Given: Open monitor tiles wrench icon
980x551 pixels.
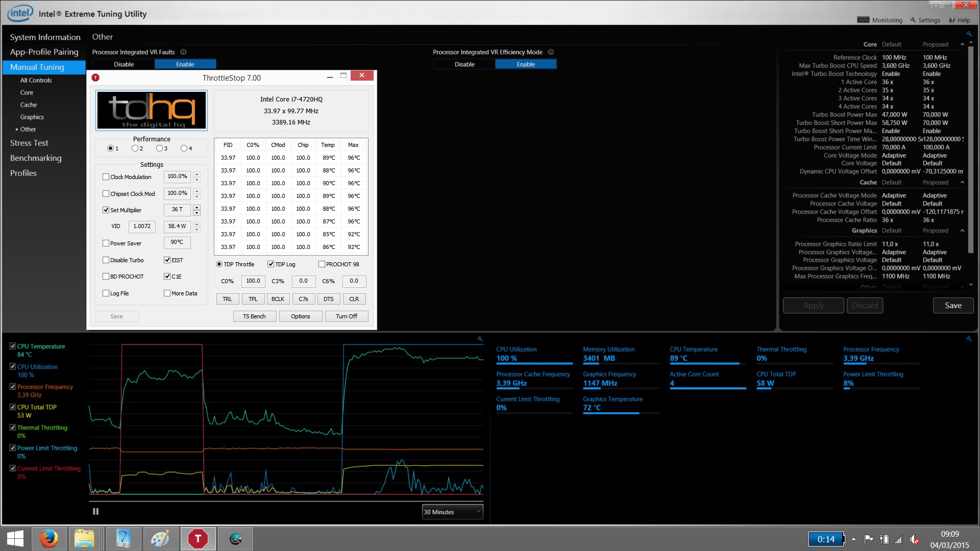Looking at the screenshot, I should 969,338.
